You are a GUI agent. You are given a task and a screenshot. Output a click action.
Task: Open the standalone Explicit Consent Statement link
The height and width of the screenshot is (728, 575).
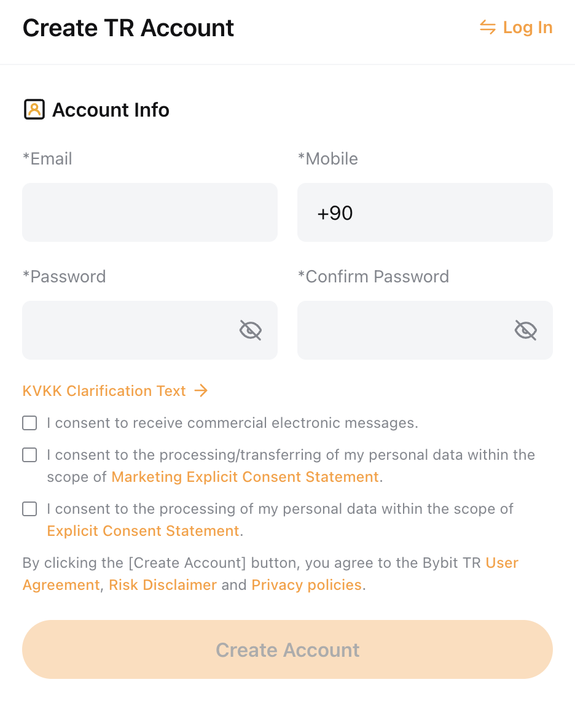tap(143, 531)
